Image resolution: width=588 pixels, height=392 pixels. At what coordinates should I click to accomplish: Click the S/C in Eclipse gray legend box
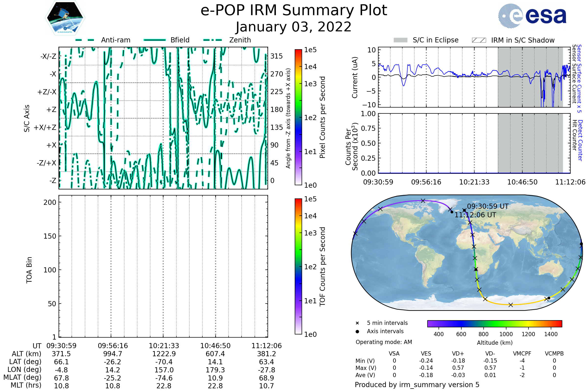tap(401, 40)
